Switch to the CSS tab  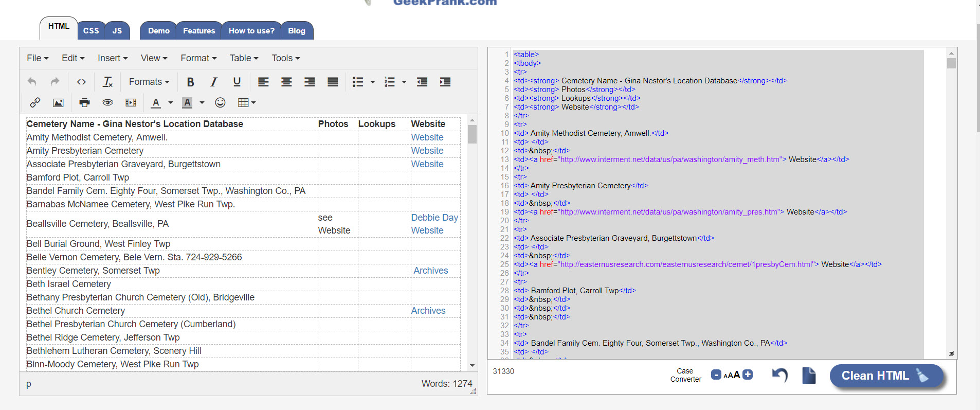tap(91, 31)
